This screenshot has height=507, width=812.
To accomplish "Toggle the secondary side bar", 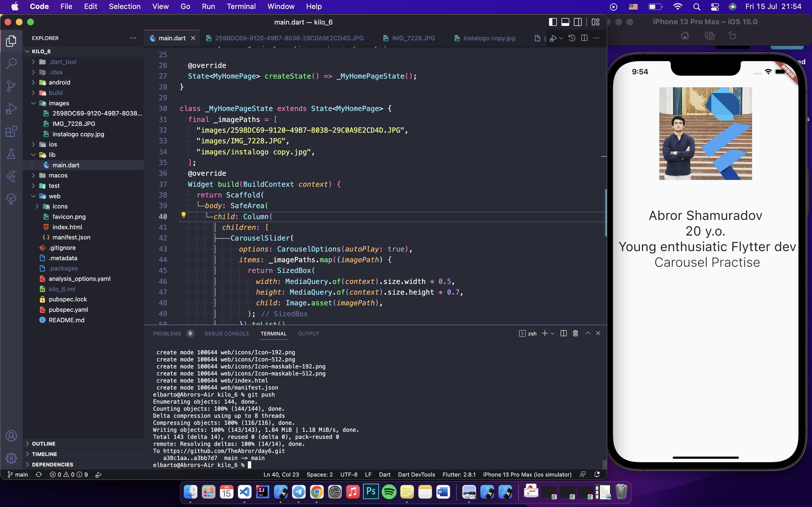I will point(578,22).
